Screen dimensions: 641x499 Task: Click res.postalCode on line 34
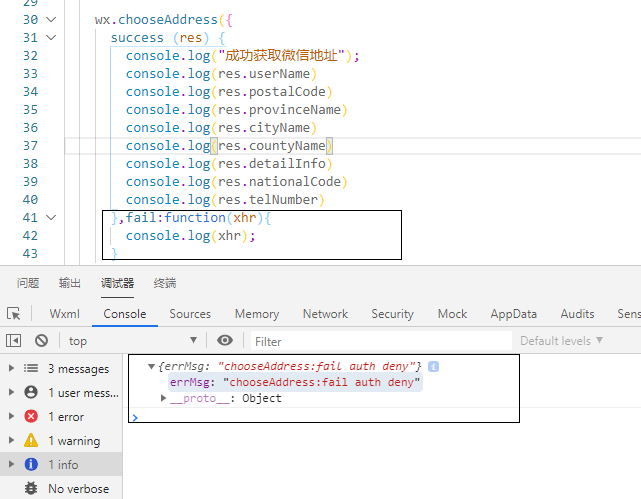click(271, 92)
